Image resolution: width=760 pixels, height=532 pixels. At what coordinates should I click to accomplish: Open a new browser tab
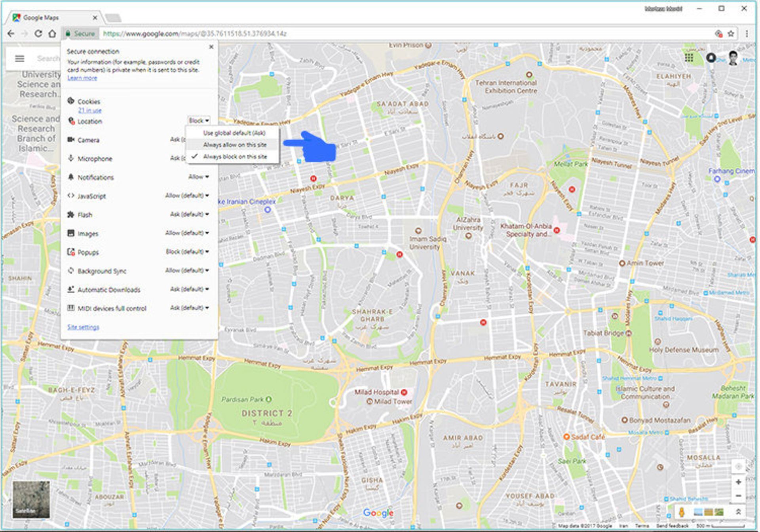(113, 18)
